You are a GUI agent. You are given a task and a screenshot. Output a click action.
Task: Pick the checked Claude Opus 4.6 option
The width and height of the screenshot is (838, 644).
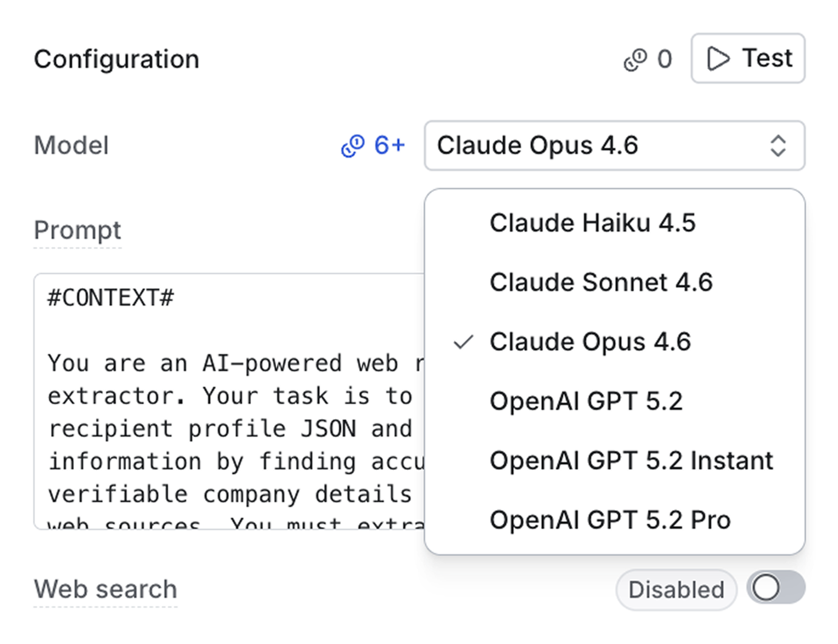point(590,342)
